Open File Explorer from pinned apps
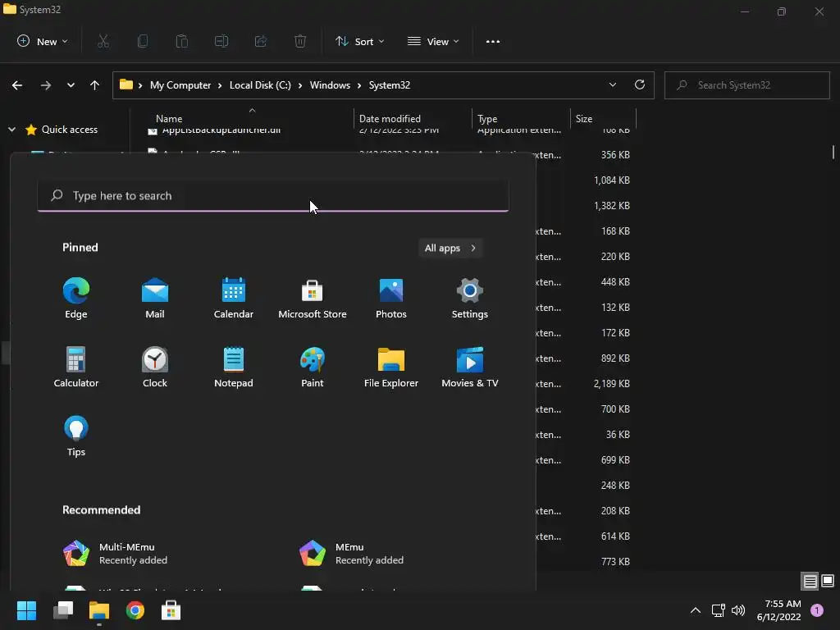Image resolution: width=840 pixels, height=630 pixels. pos(391,367)
